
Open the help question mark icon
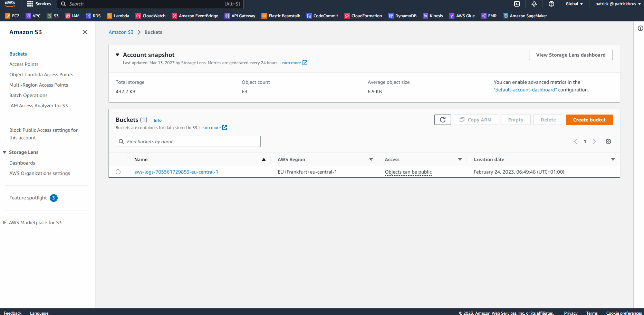[551, 4]
